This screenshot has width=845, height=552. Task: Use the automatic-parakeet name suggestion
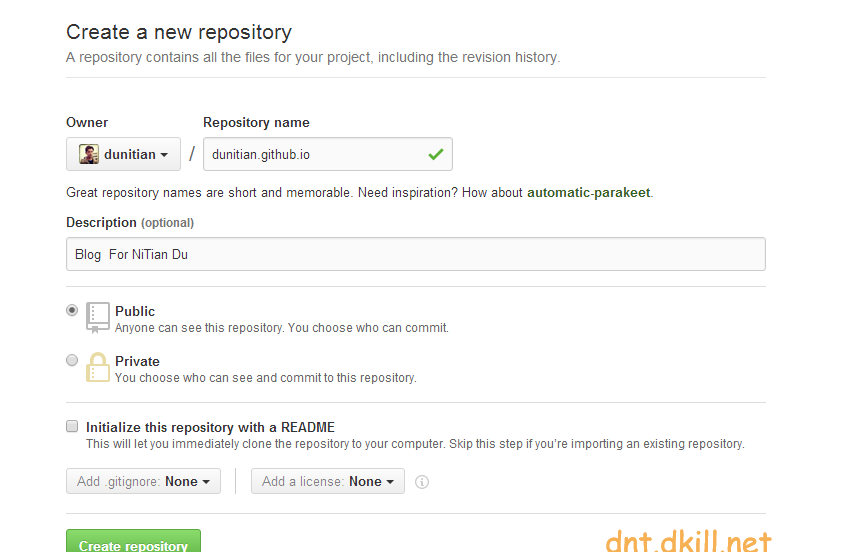(588, 193)
